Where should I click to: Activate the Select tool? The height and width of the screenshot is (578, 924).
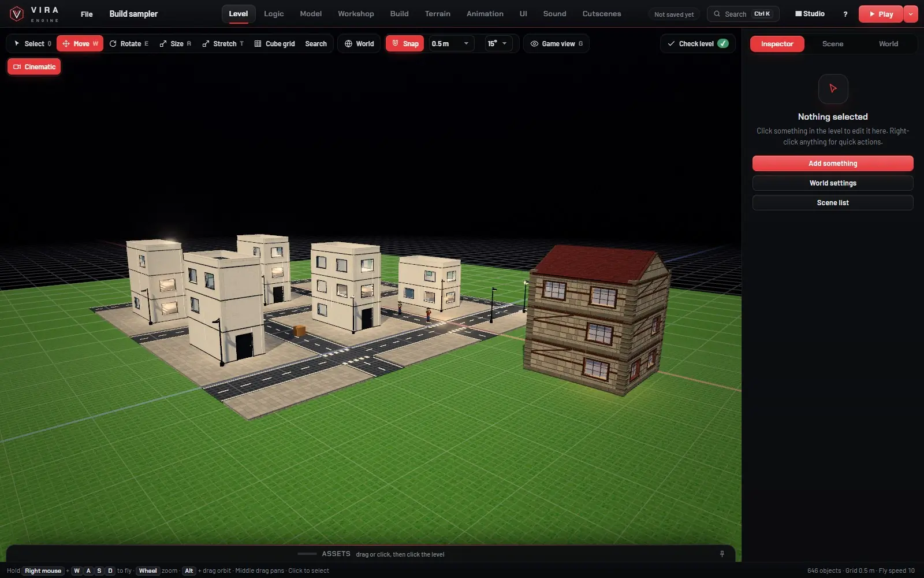pyautogui.click(x=32, y=43)
